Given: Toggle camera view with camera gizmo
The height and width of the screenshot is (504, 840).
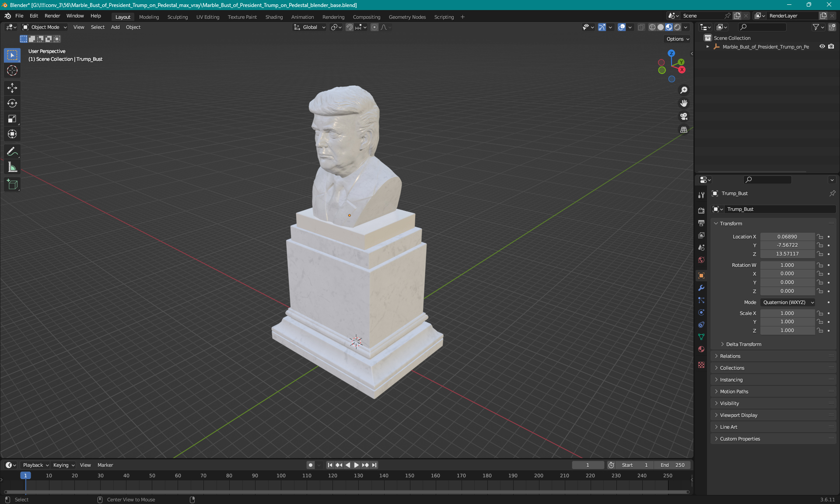Looking at the screenshot, I should [x=684, y=116].
